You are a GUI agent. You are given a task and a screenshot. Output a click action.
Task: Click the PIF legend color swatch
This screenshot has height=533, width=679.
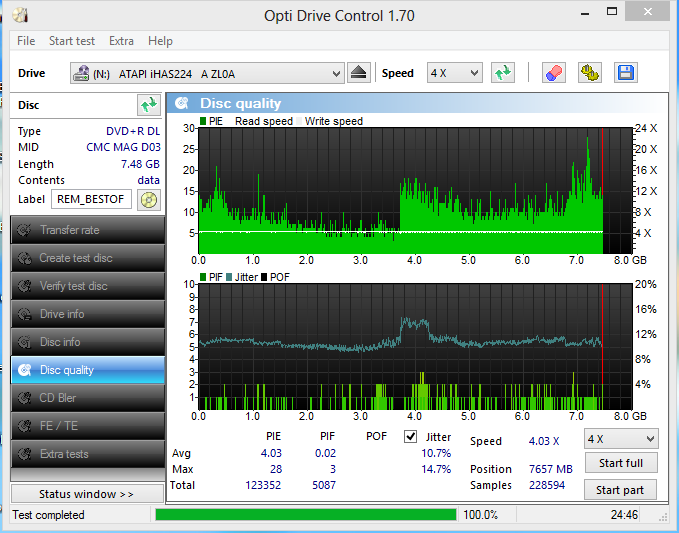point(203,277)
